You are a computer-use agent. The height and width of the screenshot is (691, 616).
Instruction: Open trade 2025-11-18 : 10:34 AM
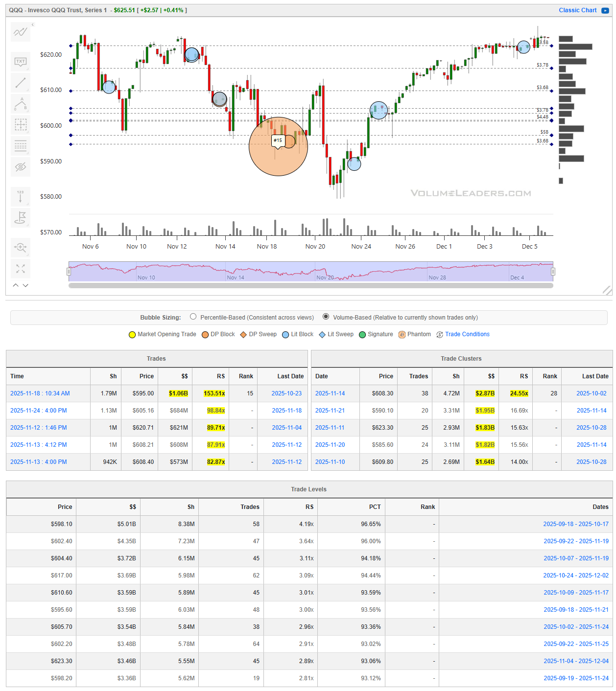40,393
